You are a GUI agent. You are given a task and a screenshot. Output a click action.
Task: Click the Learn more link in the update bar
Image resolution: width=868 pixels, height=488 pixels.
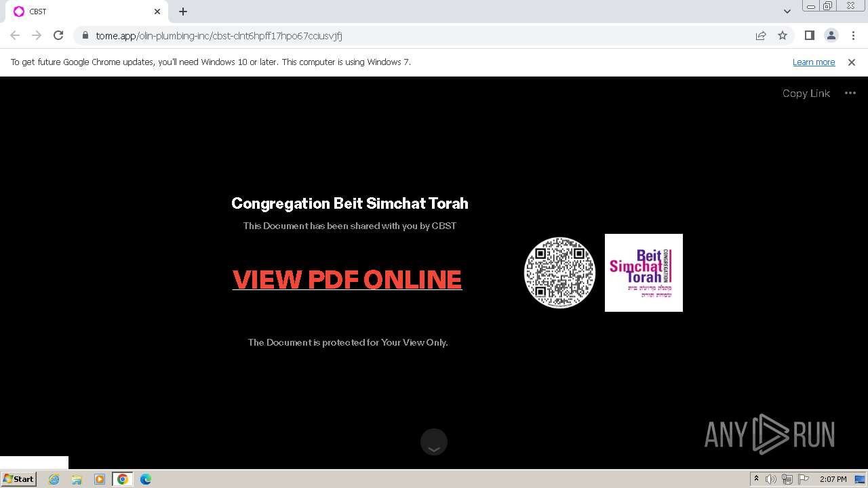pyautogui.click(x=814, y=62)
